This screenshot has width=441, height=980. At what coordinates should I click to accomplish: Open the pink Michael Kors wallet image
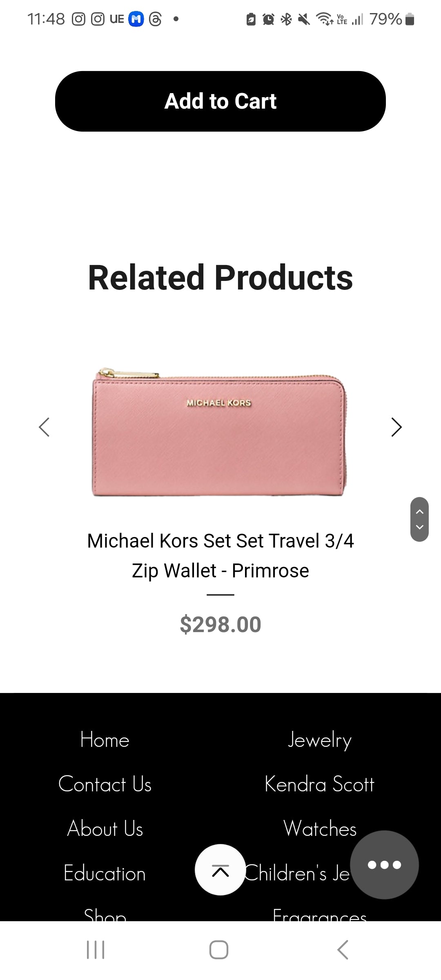pyautogui.click(x=220, y=432)
